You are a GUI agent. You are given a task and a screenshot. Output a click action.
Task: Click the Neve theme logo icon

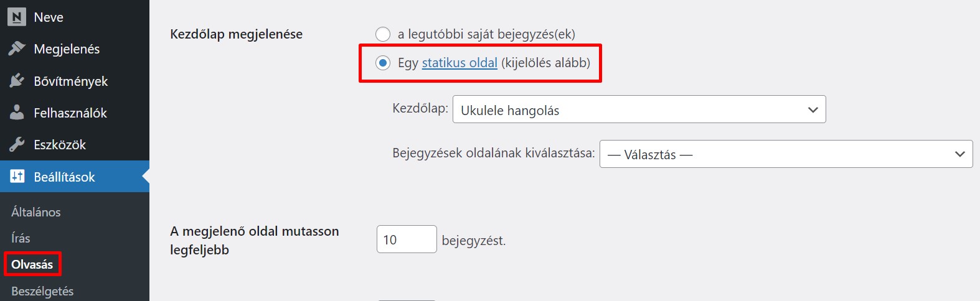click(17, 17)
